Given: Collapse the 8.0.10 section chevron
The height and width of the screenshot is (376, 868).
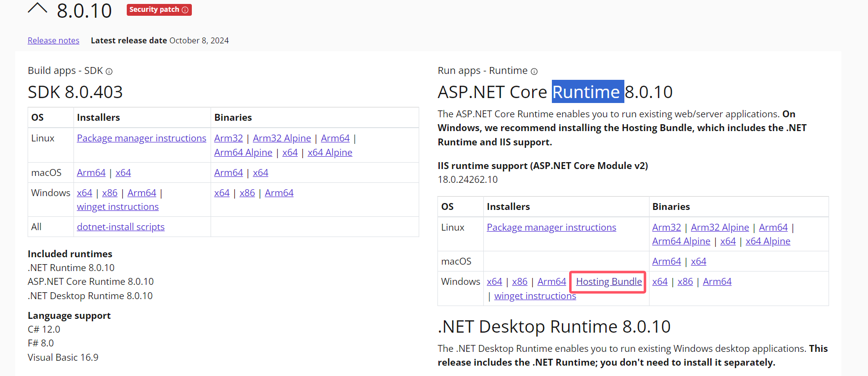Looking at the screenshot, I should [x=37, y=8].
